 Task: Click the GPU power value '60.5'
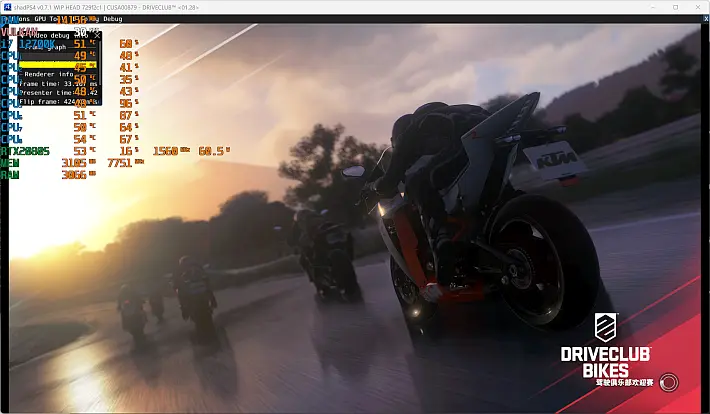pos(211,151)
